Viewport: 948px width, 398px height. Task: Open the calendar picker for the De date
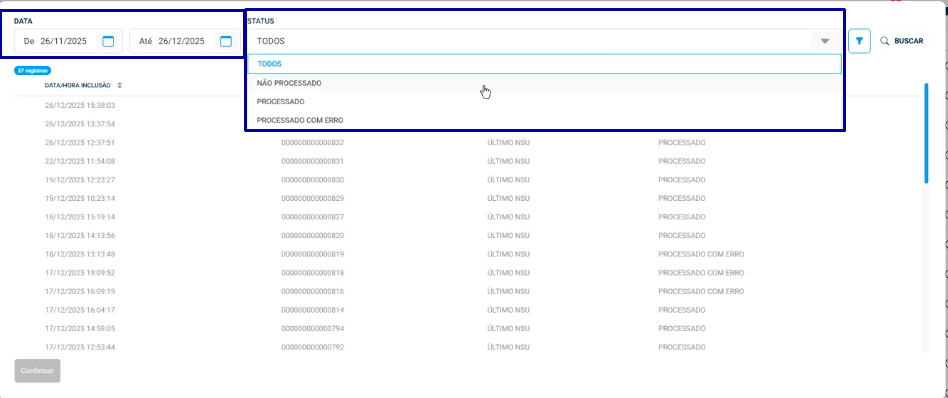click(x=108, y=41)
